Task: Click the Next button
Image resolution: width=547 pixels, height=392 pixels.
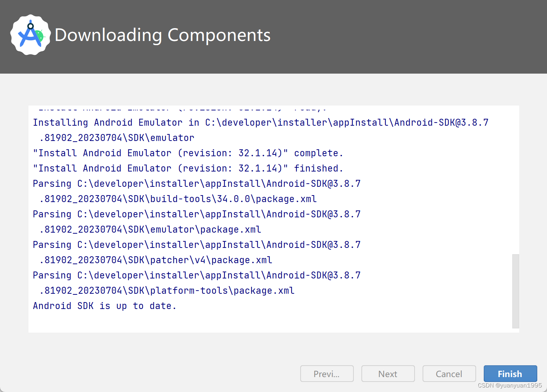Action: 388,374
